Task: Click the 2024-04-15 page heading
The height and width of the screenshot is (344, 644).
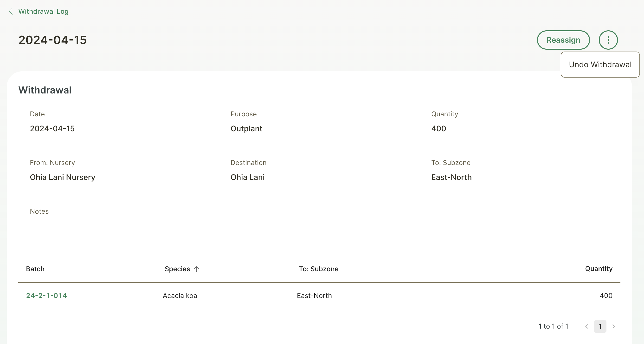Action: pos(52,40)
